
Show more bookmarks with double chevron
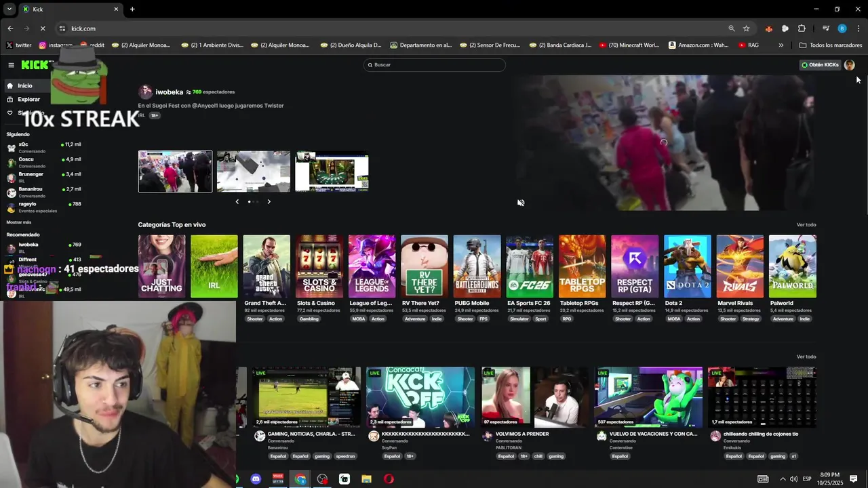(781, 45)
